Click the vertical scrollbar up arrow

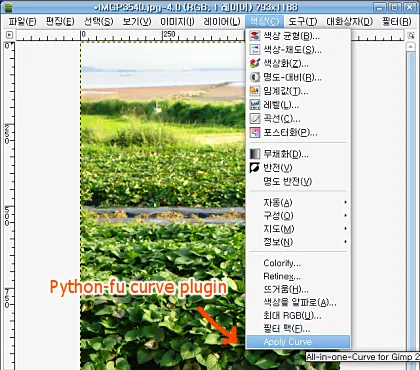(x=411, y=47)
